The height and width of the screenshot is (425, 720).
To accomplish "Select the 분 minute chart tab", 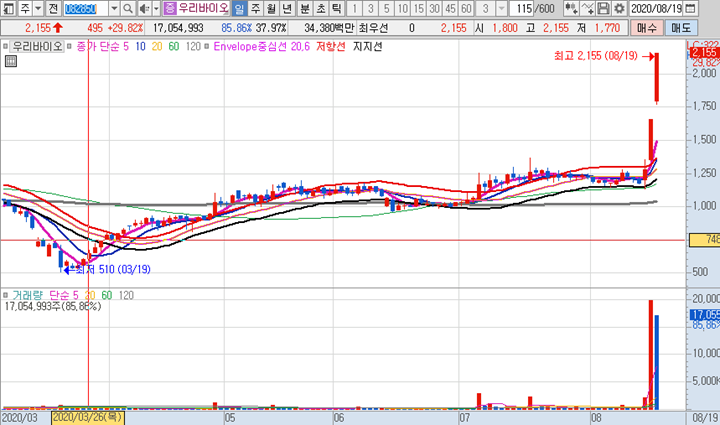I will [x=305, y=8].
